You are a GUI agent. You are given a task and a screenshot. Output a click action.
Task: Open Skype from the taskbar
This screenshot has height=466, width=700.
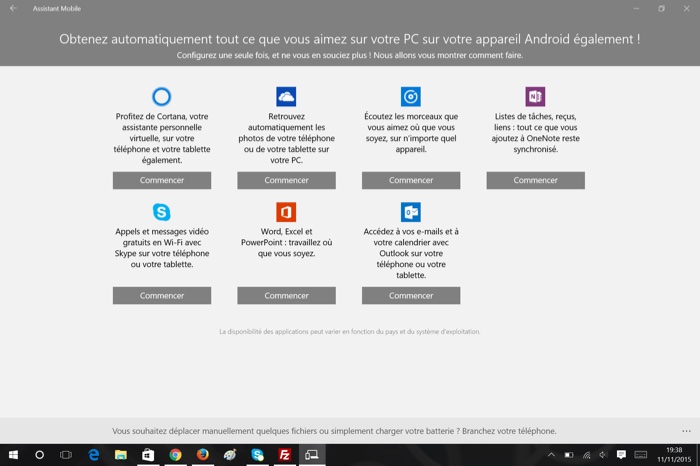(258, 455)
